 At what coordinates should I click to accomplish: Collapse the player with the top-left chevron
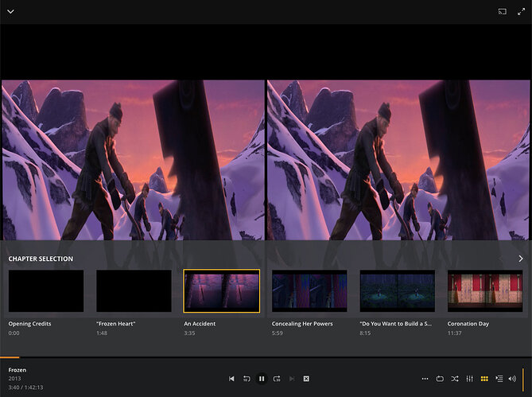click(x=11, y=12)
